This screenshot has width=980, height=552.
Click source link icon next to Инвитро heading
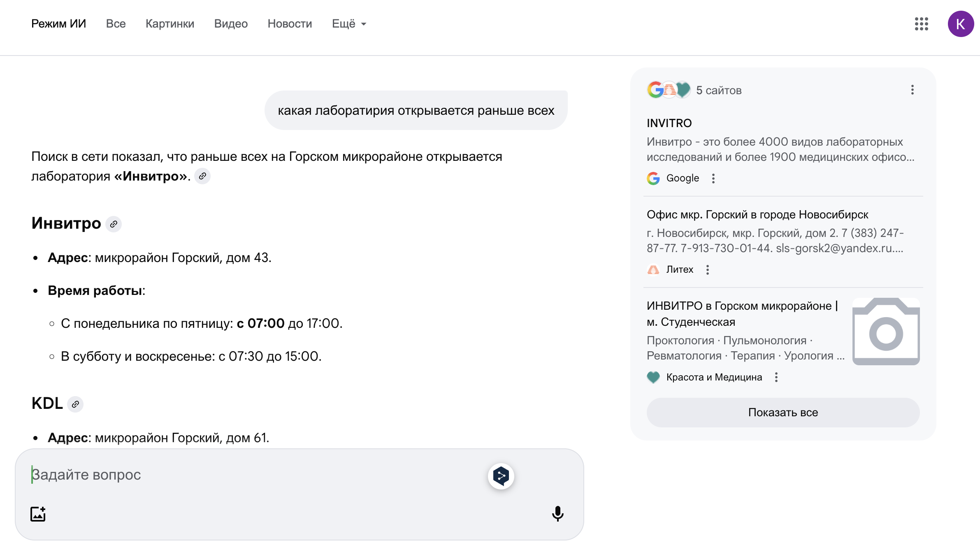coord(114,224)
